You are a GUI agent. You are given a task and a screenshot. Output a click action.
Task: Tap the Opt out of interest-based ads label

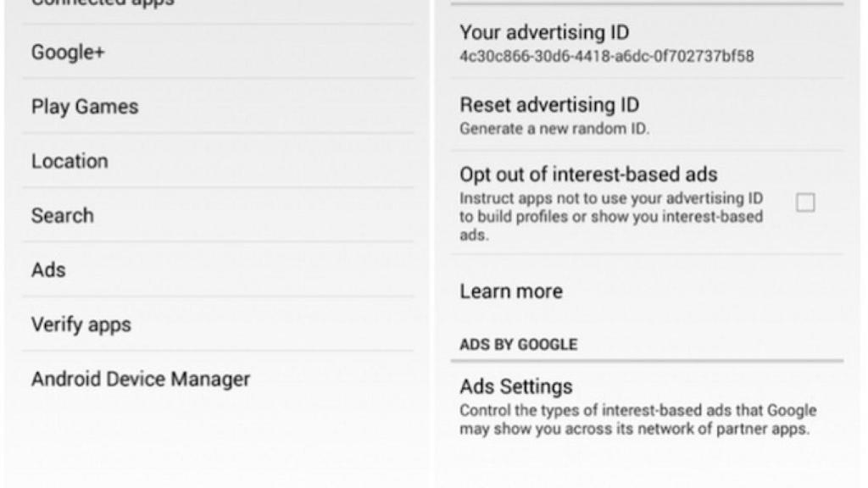[588, 174]
